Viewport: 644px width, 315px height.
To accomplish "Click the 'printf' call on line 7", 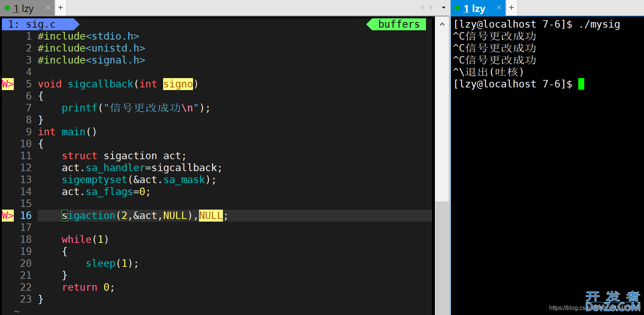I will (80, 108).
